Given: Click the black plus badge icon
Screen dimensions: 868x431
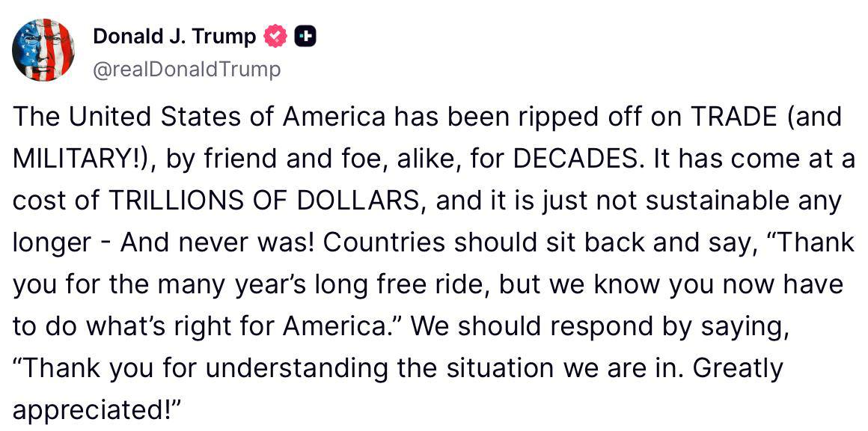Looking at the screenshot, I should pyautogui.click(x=305, y=35).
